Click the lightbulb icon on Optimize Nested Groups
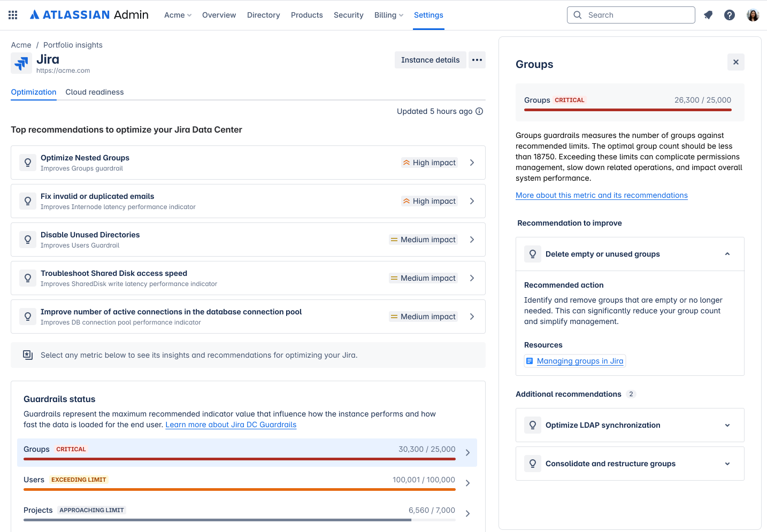 (27, 162)
